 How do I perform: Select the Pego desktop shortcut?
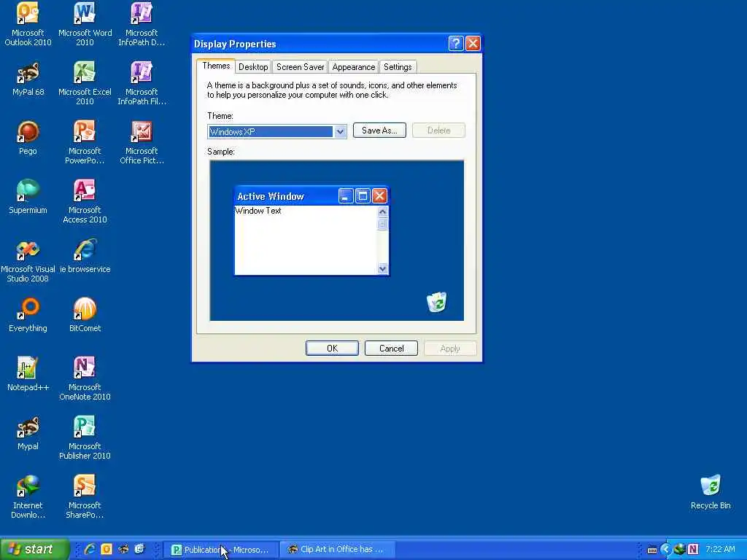tap(28, 138)
